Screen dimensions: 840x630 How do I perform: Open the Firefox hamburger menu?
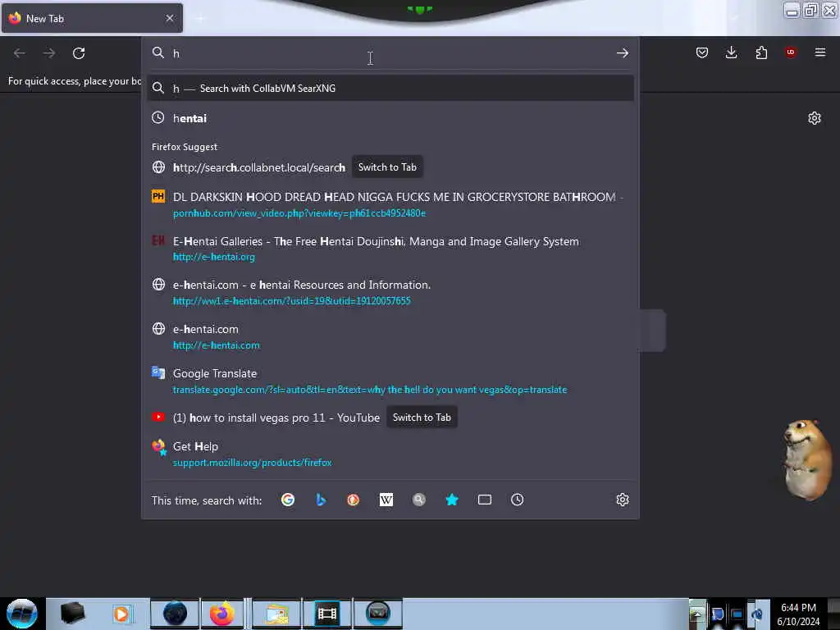(x=820, y=52)
